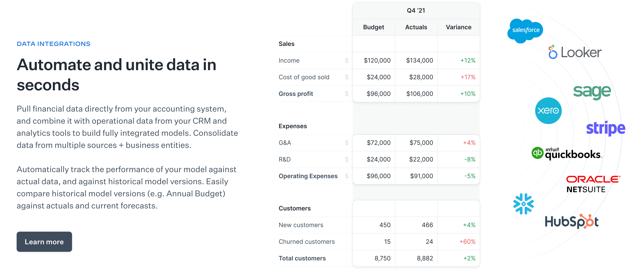This screenshot has height=271, width=644.
Task: Click the R&D row label
Action: pyautogui.click(x=284, y=159)
